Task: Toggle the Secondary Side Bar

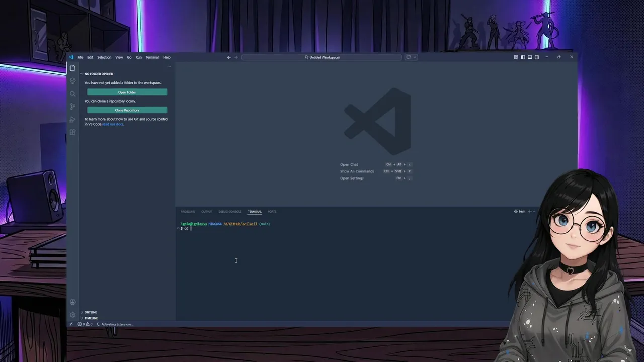Action: point(537,57)
